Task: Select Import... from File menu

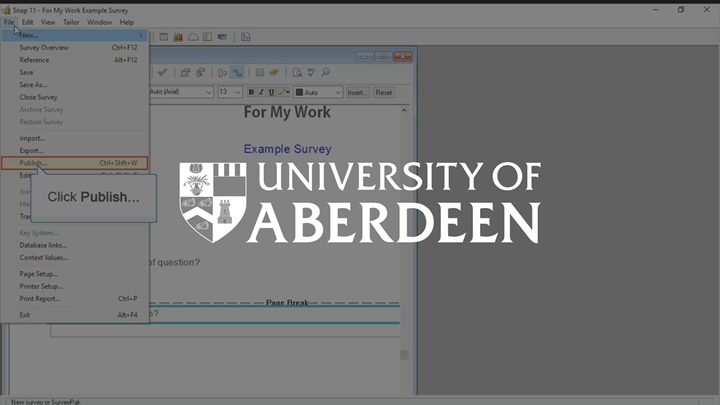Action: pos(74,138)
